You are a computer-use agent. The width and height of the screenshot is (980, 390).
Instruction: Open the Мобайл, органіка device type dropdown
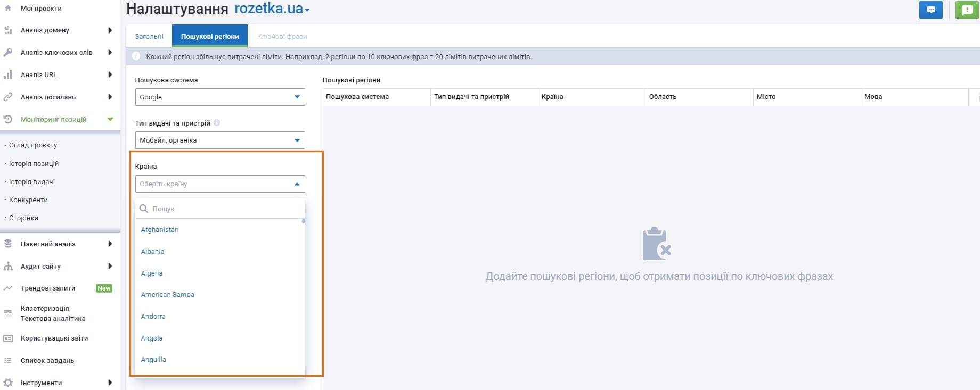coord(220,140)
